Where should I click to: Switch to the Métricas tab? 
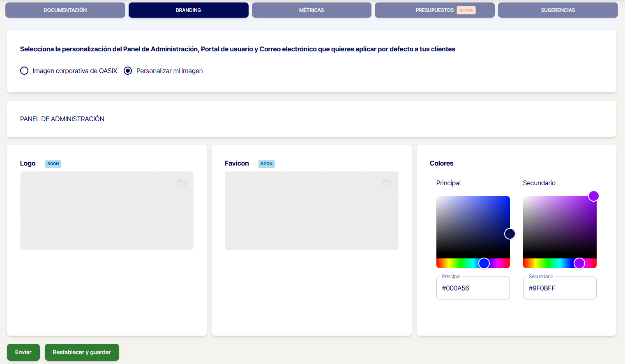(311, 10)
